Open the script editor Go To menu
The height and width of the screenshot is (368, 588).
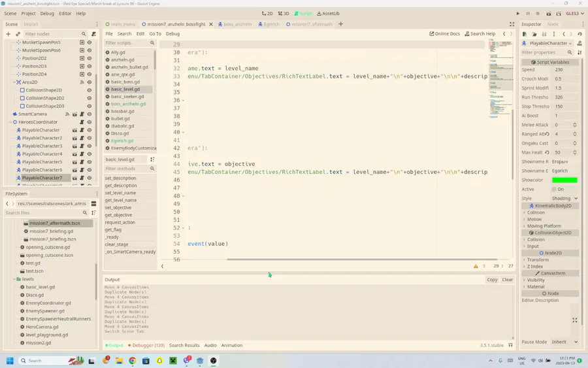pyautogui.click(x=155, y=34)
